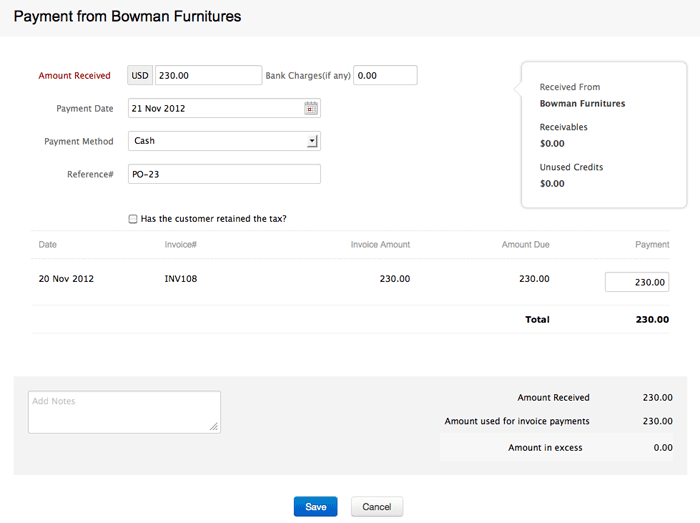Screen dimensions: 700x523
Task: Open the Payment Method dropdown arrow
Action: 312,141
